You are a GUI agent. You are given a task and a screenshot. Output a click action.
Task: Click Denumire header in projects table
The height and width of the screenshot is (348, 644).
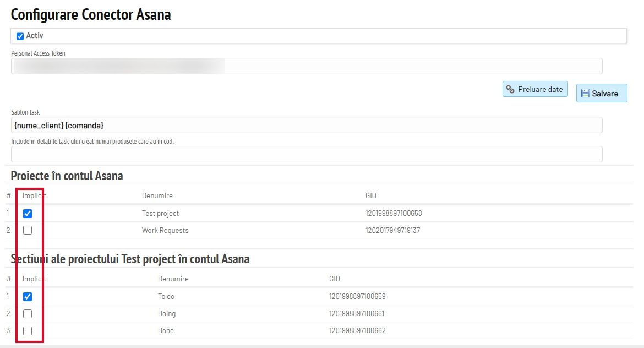[157, 195]
